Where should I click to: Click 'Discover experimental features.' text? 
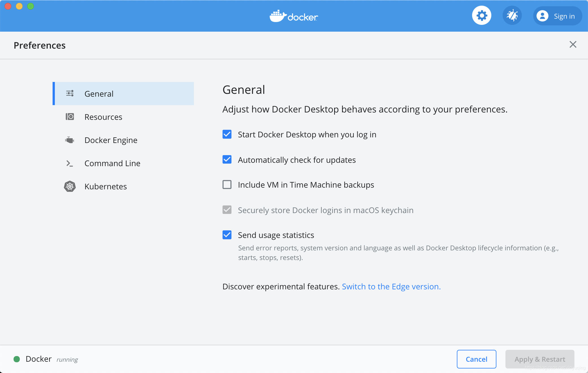click(281, 287)
